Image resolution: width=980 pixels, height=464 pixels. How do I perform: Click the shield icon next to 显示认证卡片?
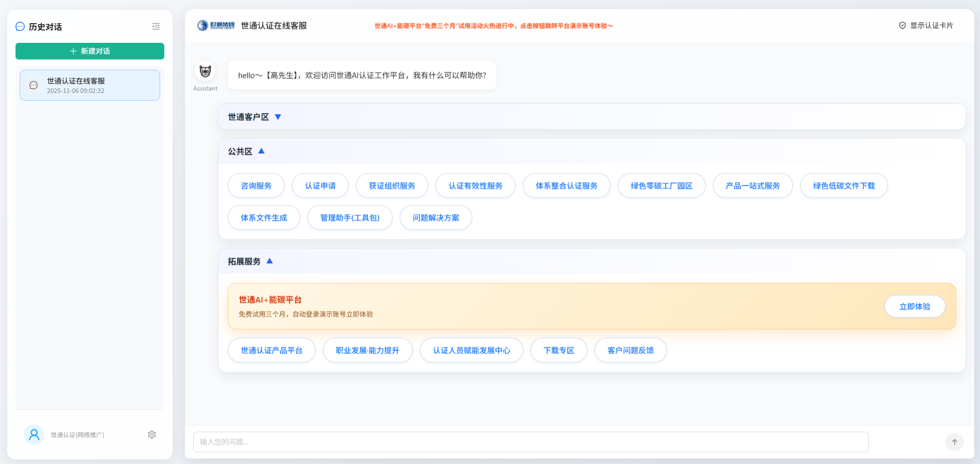coord(903,25)
